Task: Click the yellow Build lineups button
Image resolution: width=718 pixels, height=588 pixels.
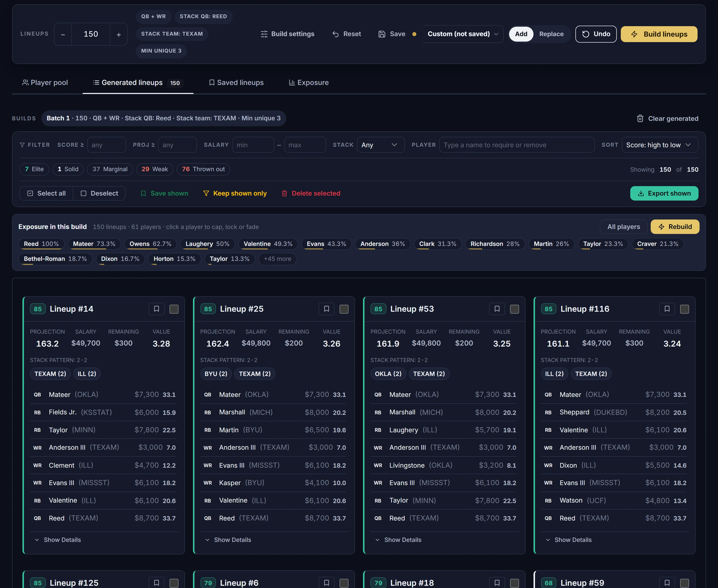Action: pos(659,34)
